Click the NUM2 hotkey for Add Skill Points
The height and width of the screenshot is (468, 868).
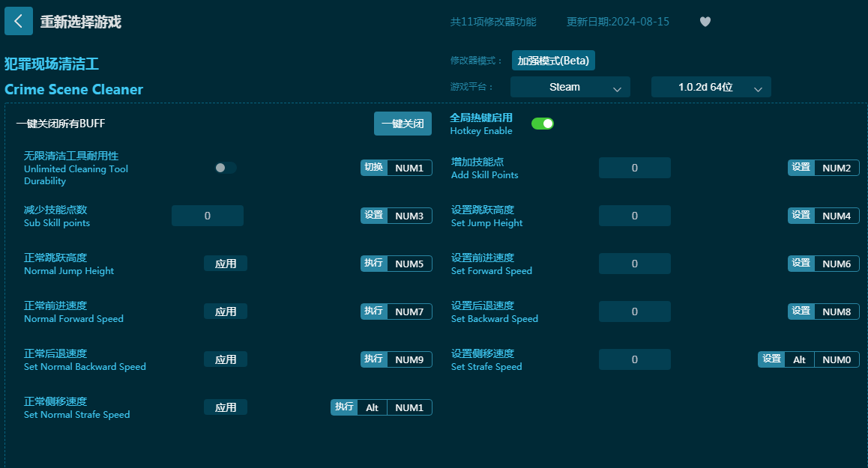click(837, 168)
